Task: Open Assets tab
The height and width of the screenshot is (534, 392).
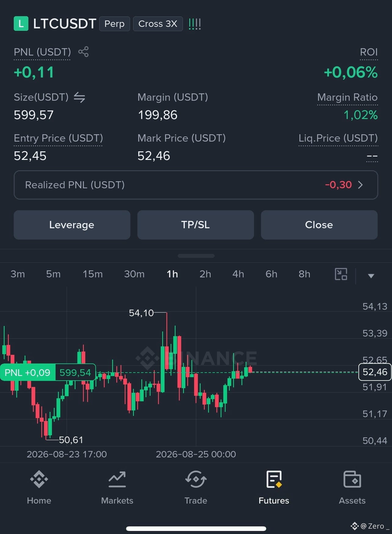Action: point(352,487)
